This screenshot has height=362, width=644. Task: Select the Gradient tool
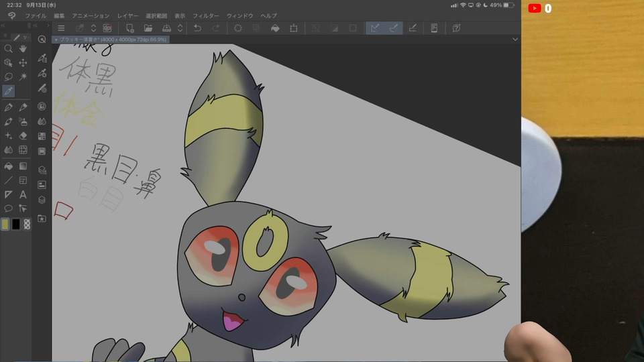tap(23, 166)
